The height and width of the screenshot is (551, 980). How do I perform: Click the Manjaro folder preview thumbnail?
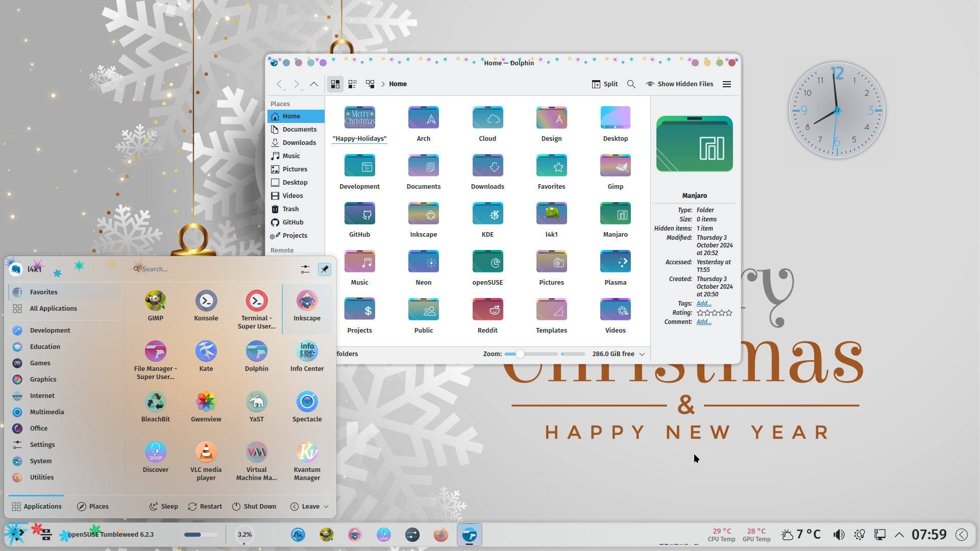click(694, 144)
